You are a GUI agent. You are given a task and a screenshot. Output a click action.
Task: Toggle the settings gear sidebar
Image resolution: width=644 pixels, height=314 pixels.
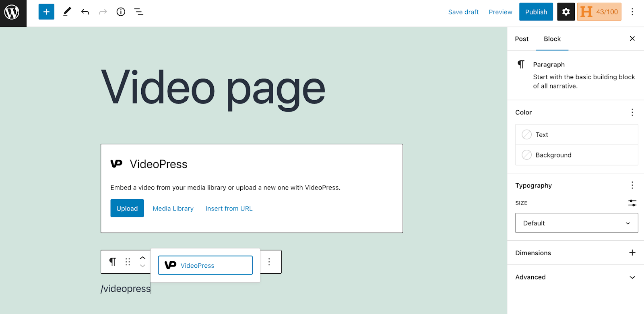[566, 12]
